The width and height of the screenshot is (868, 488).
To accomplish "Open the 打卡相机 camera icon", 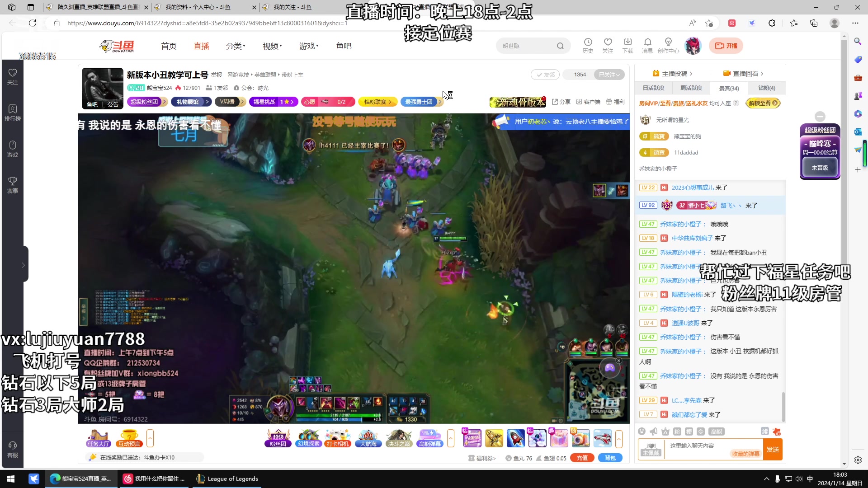I will tap(338, 438).
